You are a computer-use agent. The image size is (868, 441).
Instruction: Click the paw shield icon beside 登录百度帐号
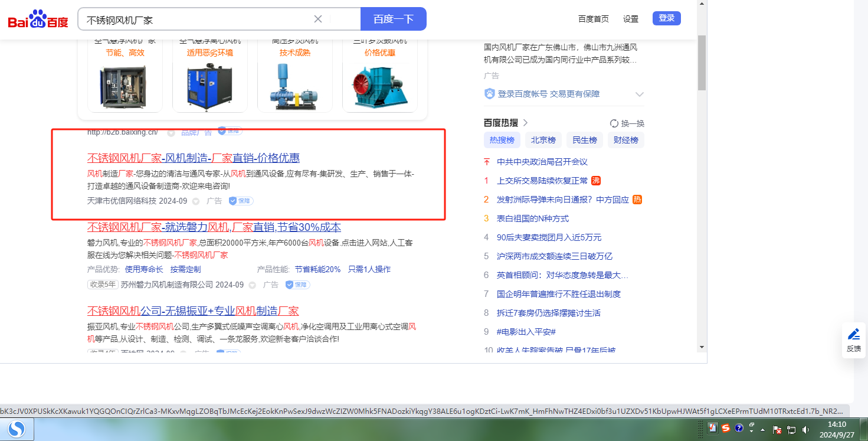tap(490, 94)
